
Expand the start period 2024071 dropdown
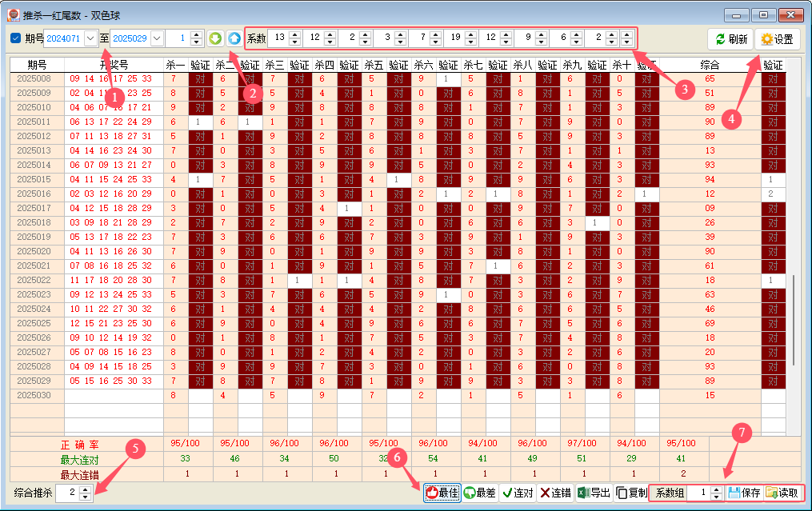(x=90, y=38)
